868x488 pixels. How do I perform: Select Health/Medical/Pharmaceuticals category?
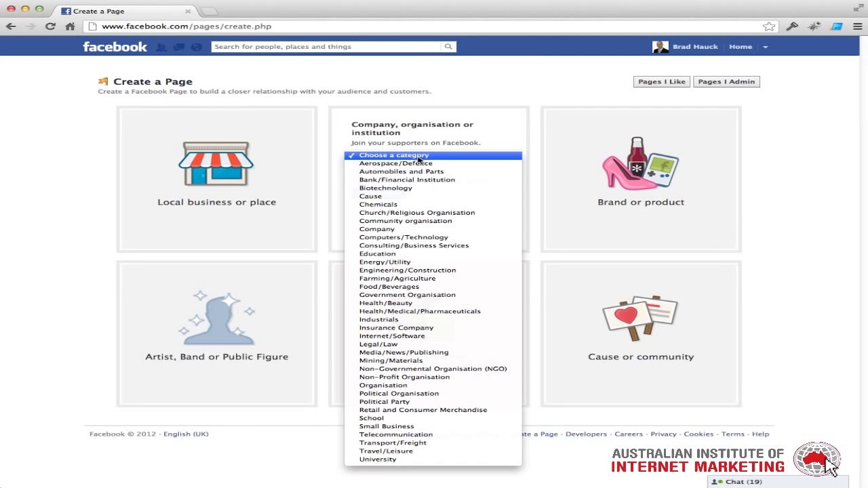coord(433,311)
